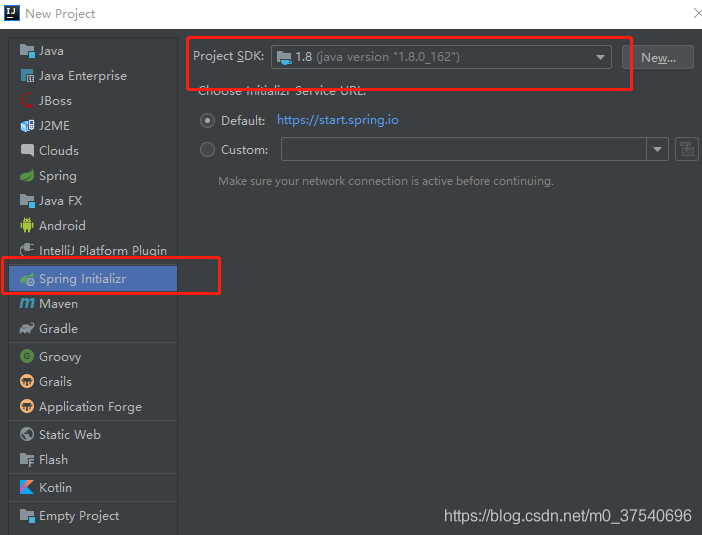This screenshot has height=535, width=702.
Task: Select the Default service URL radio button
Action: pyautogui.click(x=207, y=120)
